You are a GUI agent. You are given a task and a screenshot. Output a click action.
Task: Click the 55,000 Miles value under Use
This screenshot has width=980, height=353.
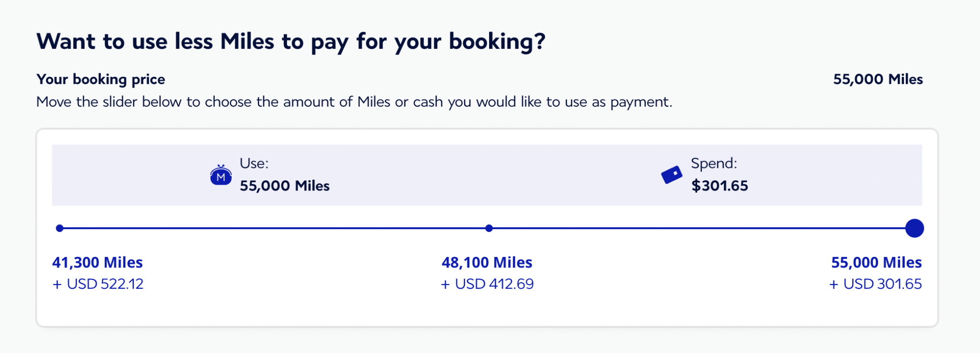point(285,186)
